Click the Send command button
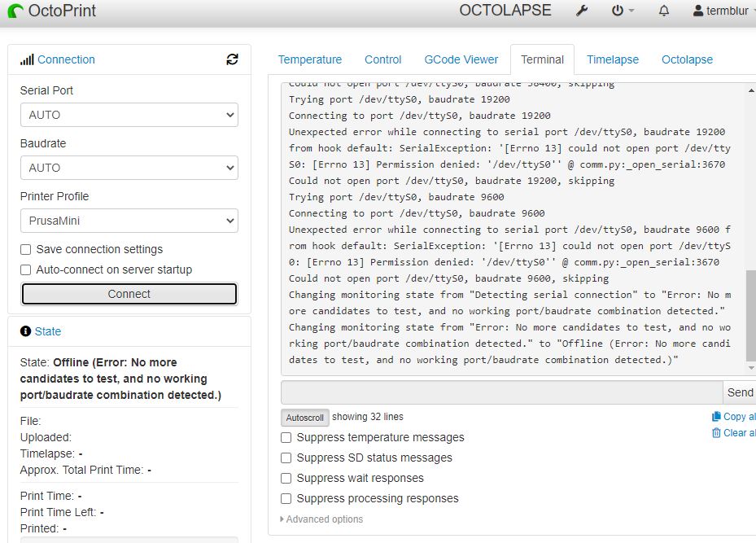756x543 pixels. tap(740, 392)
